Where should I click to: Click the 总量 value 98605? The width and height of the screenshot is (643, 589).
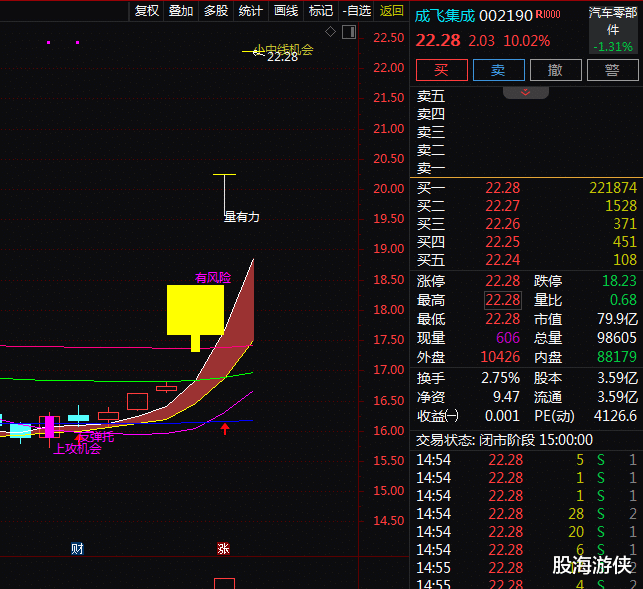617,338
